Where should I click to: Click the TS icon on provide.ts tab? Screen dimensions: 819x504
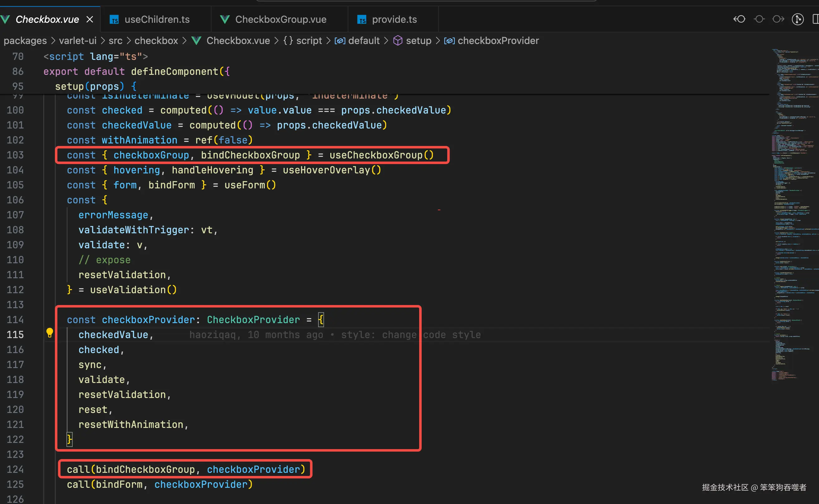(x=362, y=20)
